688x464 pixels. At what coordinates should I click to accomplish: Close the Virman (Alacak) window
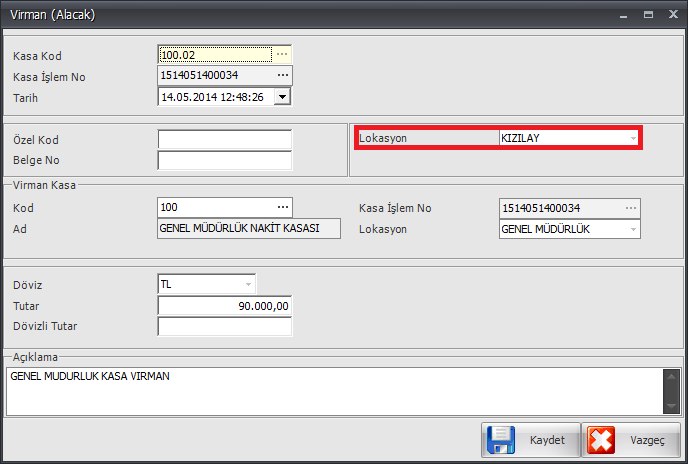click(674, 14)
